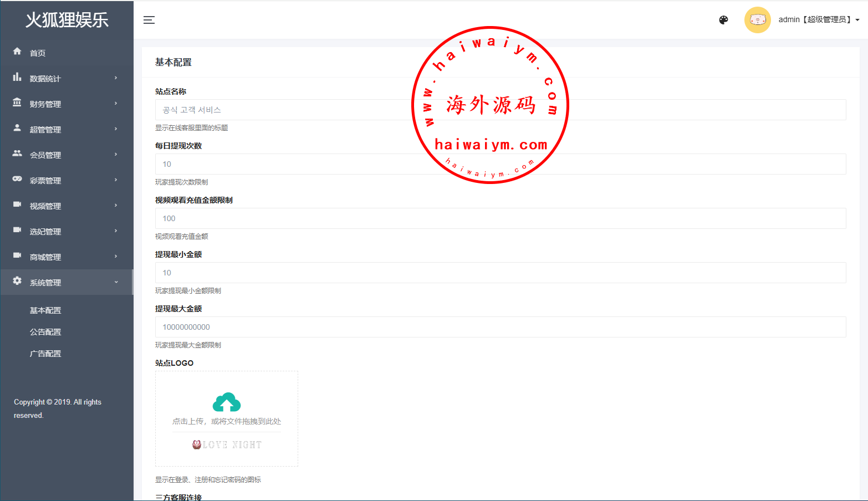Expand the 超管管理 submenu arrow
Viewport: 868px width, 501px height.
click(116, 129)
